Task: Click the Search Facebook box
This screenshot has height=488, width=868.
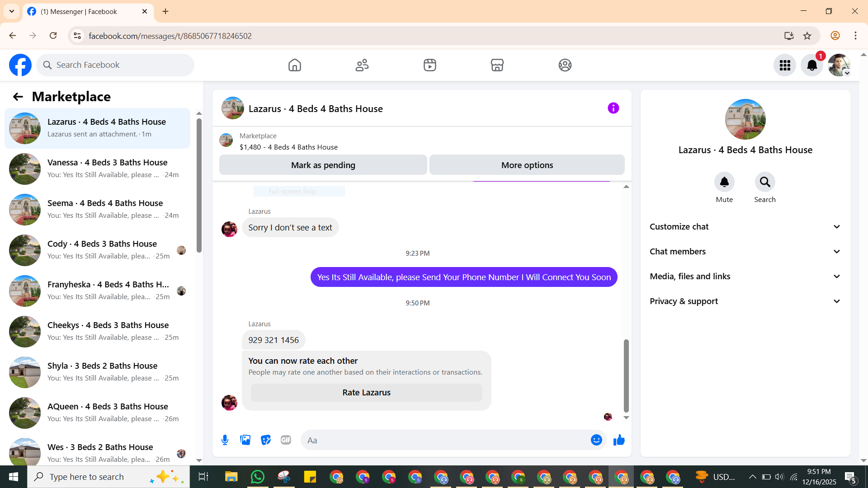Action: click(115, 65)
